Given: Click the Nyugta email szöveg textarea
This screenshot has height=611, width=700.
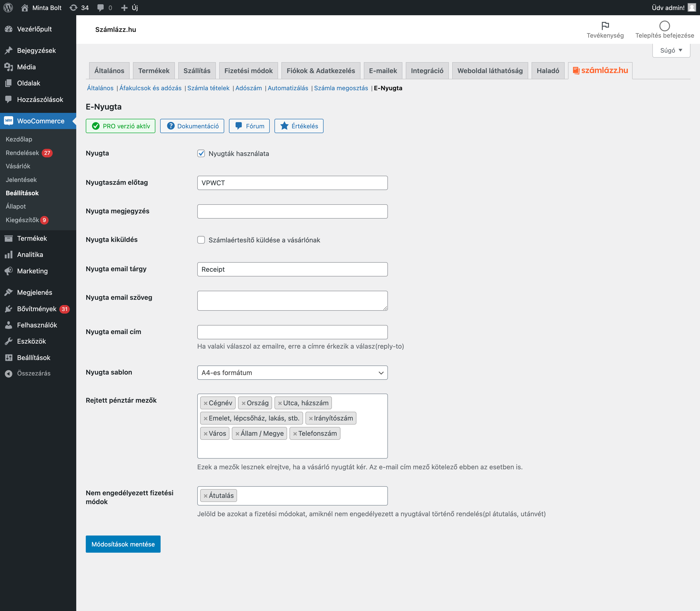Looking at the screenshot, I should point(292,301).
